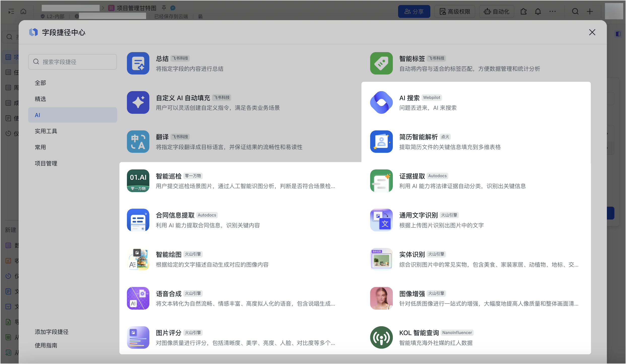626x364 pixels.
Task: Open the 证据提取 Autodocs icon
Action: (x=381, y=181)
